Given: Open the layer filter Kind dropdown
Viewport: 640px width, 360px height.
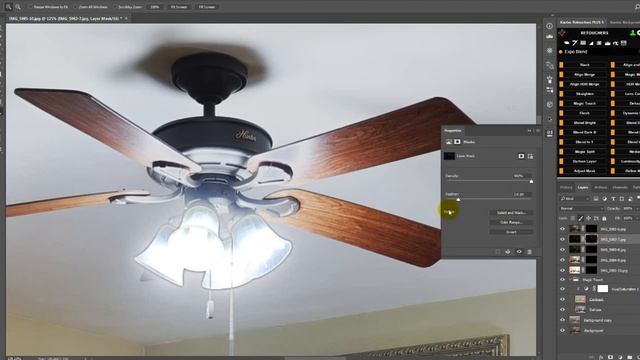Looking at the screenshot, I should pyautogui.click(x=575, y=198).
